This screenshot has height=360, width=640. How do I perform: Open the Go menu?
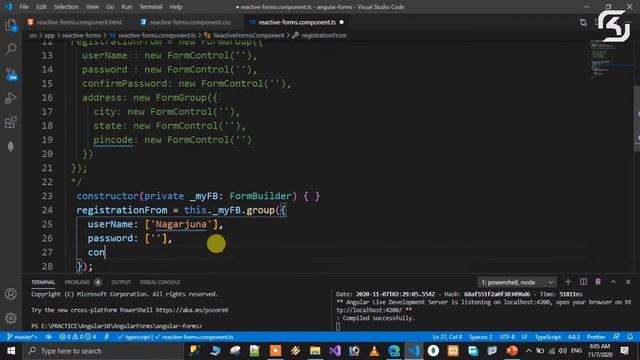[x=110, y=7]
